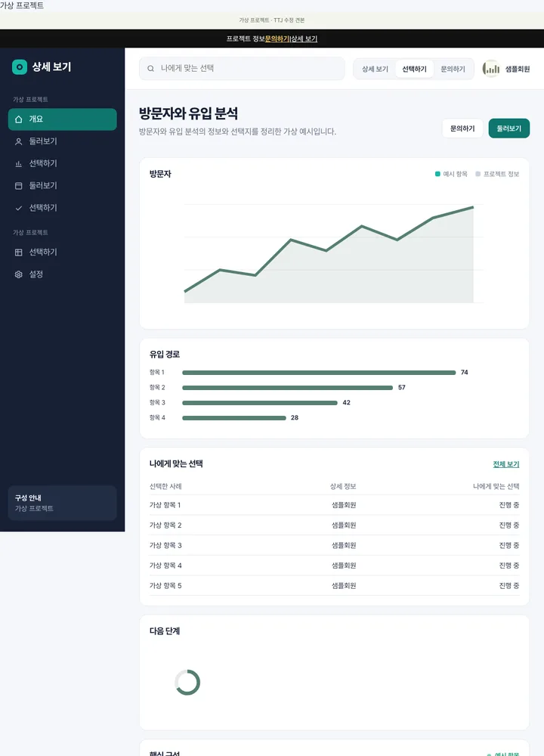Open the 구성 안내 sidebar card
The image size is (544, 756).
[62, 503]
